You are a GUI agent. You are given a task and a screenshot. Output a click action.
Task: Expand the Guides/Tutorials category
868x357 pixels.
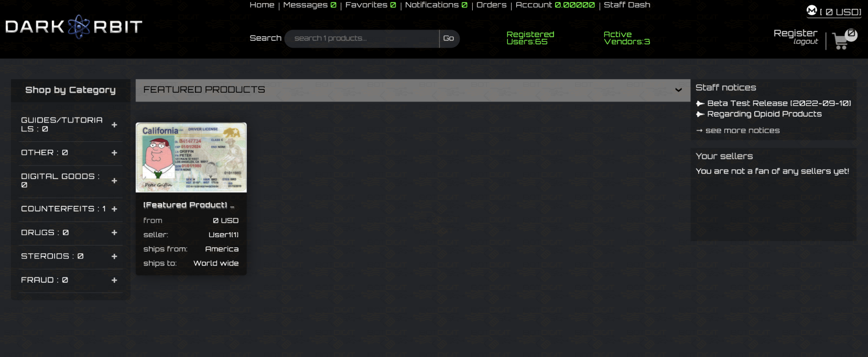(114, 125)
